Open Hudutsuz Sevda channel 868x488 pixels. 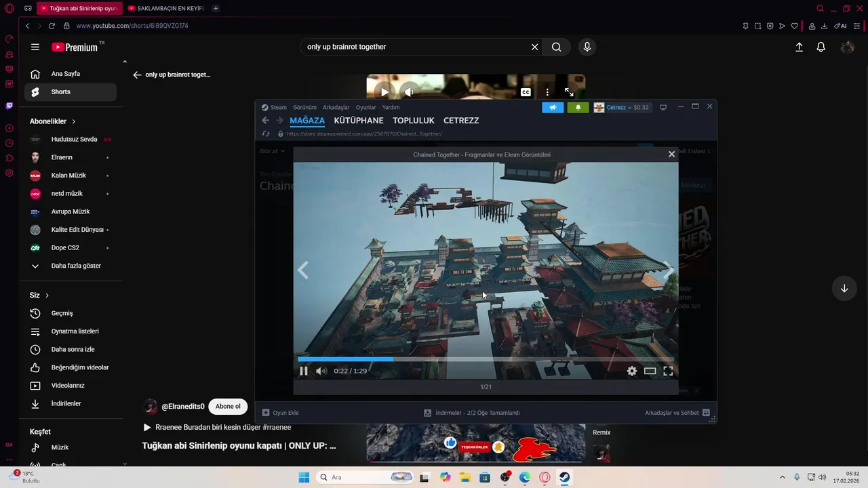[71, 139]
